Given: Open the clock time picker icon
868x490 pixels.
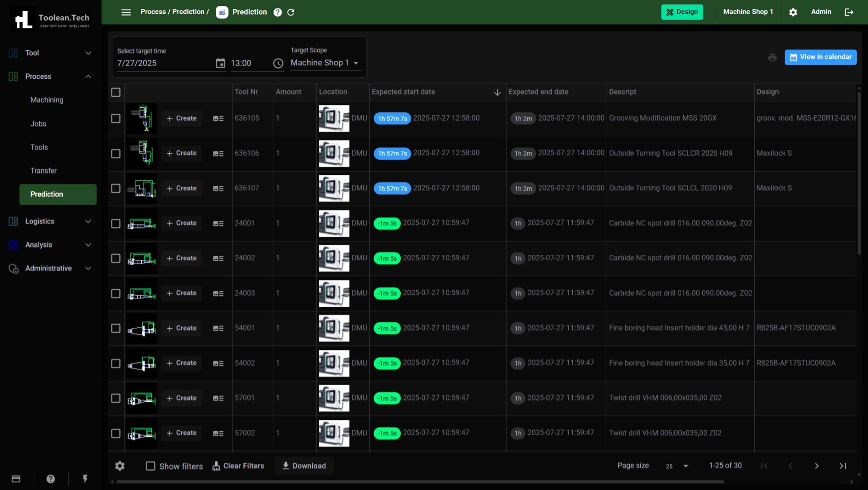Looking at the screenshot, I should 278,63.
